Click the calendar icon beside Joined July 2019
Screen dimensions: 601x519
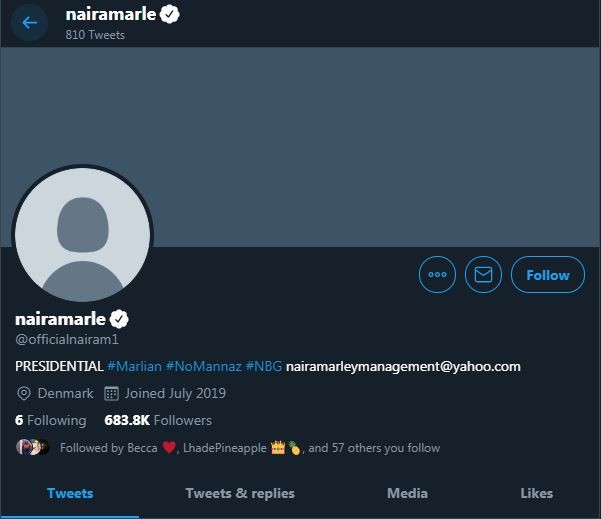coord(111,393)
